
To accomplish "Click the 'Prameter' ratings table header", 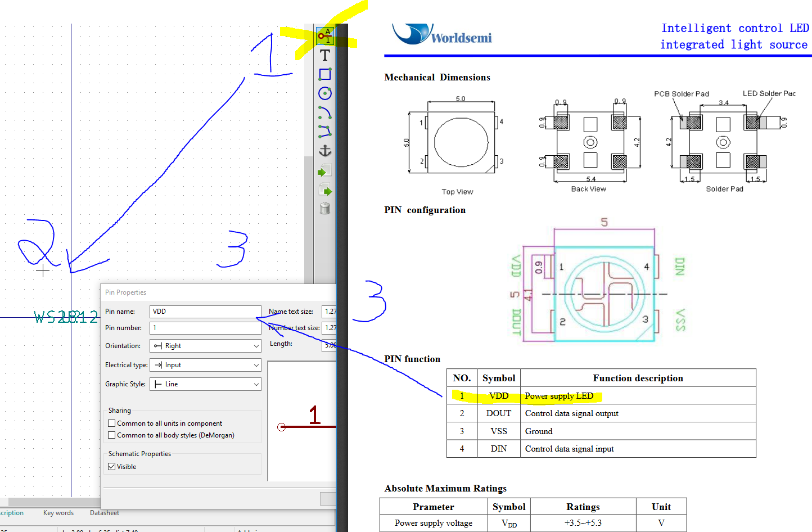I will coord(434,507).
